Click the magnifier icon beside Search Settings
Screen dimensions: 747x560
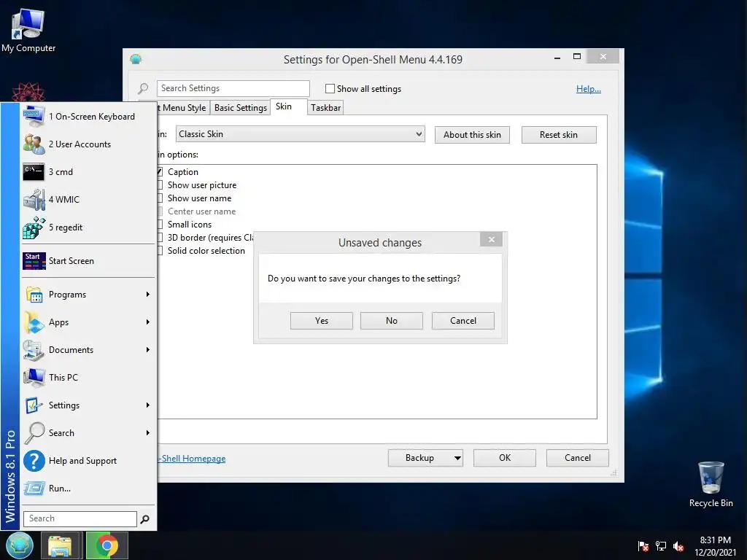(x=143, y=88)
